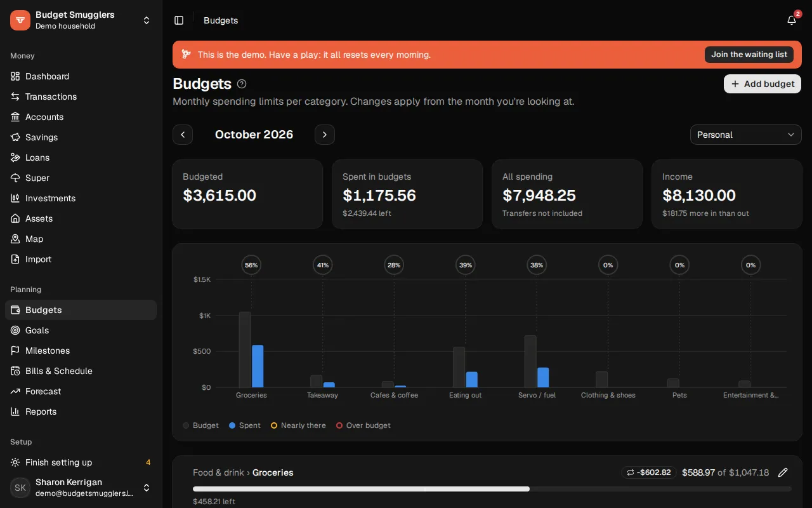Click the Servo / fuel blue spent bar
The image size is (812, 508).
543,377
